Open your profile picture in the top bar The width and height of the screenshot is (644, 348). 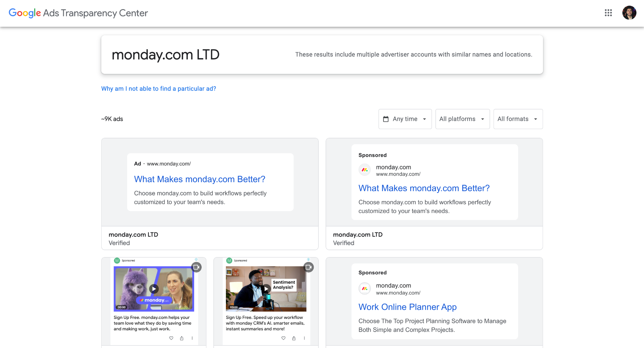click(x=629, y=13)
